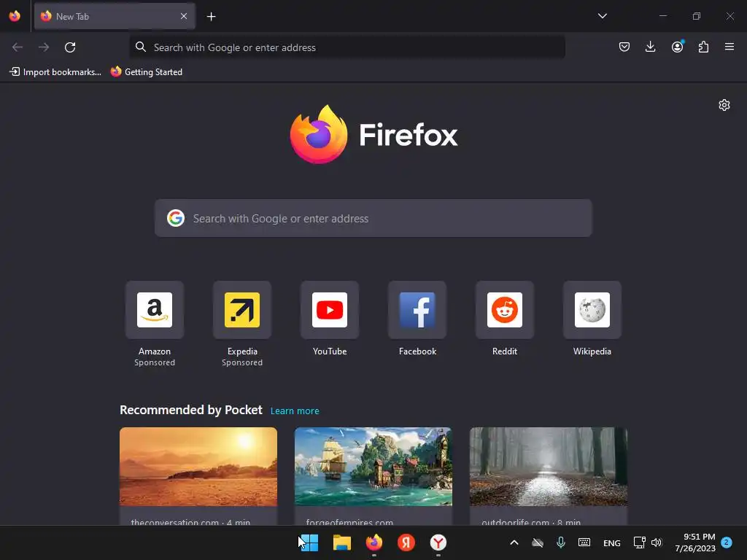Open Firefox View pinned tab icon
The width and height of the screenshot is (747, 560).
coord(15,16)
